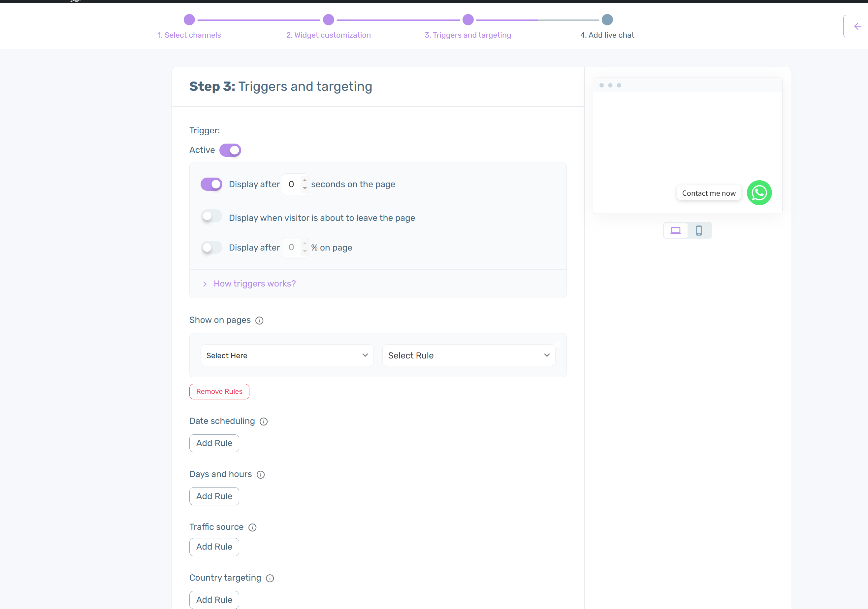
Task: Toggle the Active trigger switch
Action: pos(230,150)
